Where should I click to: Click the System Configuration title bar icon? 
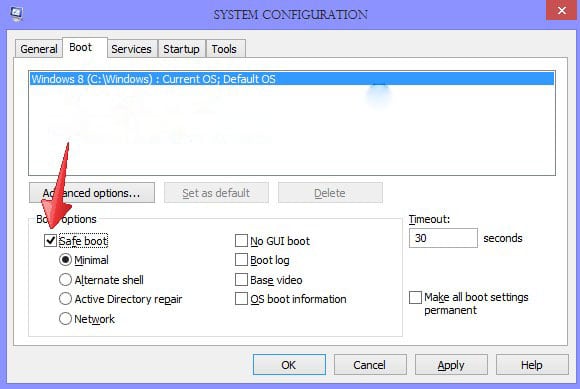click(x=16, y=14)
